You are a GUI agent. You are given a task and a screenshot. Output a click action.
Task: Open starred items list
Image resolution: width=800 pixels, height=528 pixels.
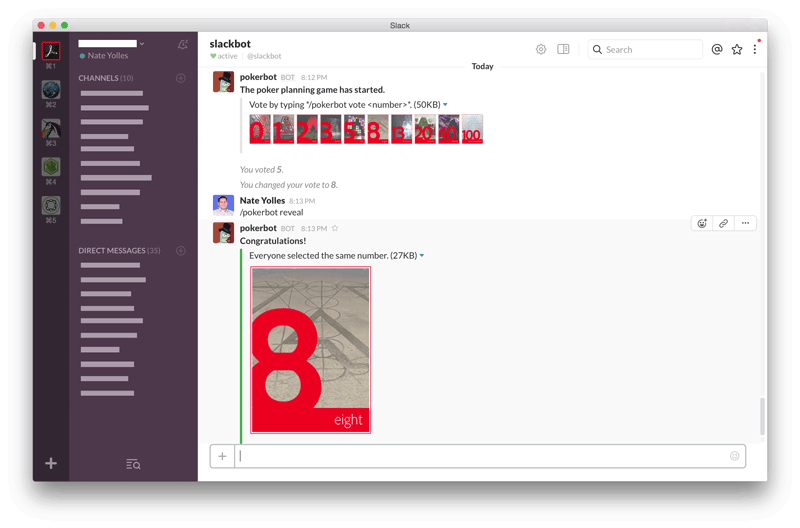(x=737, y=49)
